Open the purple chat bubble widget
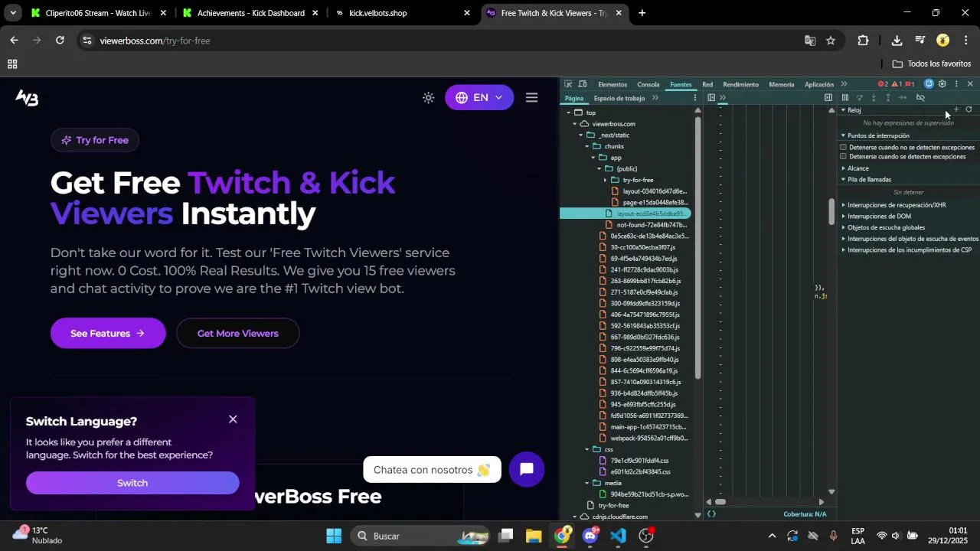 [x=526, y=470]
